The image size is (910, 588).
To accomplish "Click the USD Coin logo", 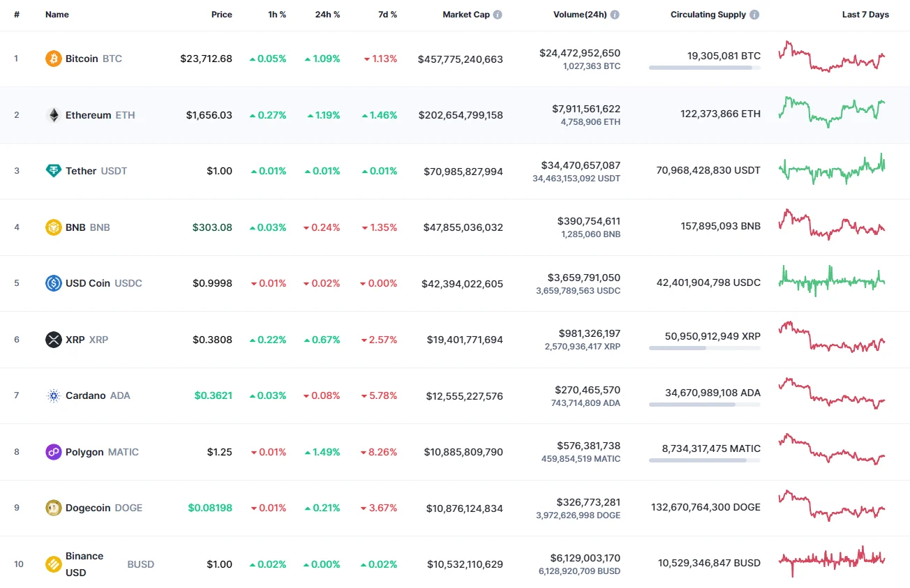I will point(53,283).
